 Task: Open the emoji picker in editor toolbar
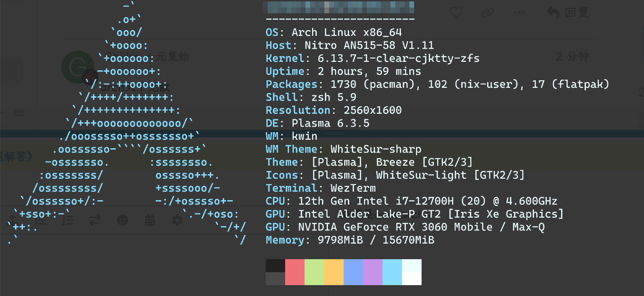123,220
